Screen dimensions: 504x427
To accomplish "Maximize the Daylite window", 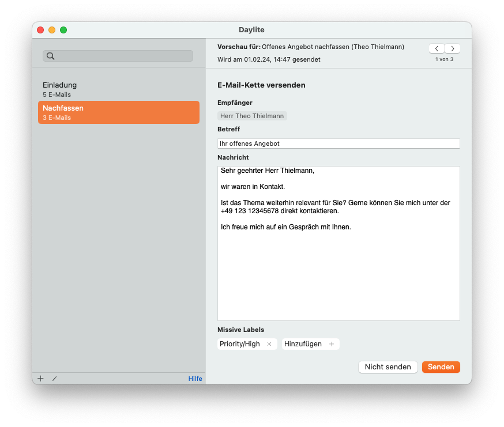I will click(63, 30).
